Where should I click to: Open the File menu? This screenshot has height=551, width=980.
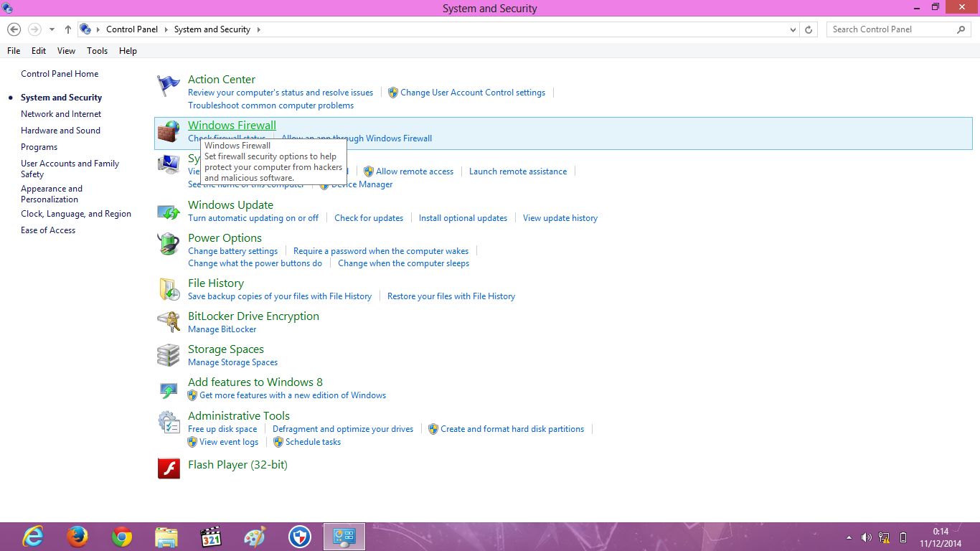coord(14,51)
